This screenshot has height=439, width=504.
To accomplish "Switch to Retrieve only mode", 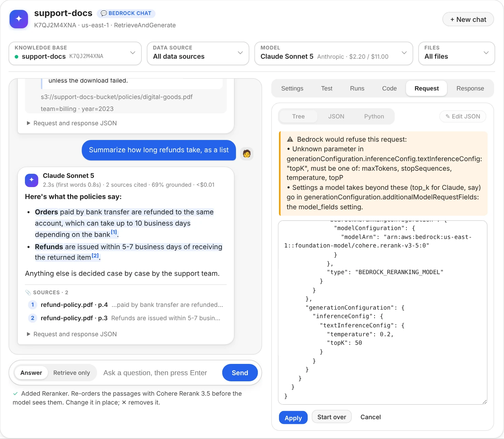I will [72, 373].
